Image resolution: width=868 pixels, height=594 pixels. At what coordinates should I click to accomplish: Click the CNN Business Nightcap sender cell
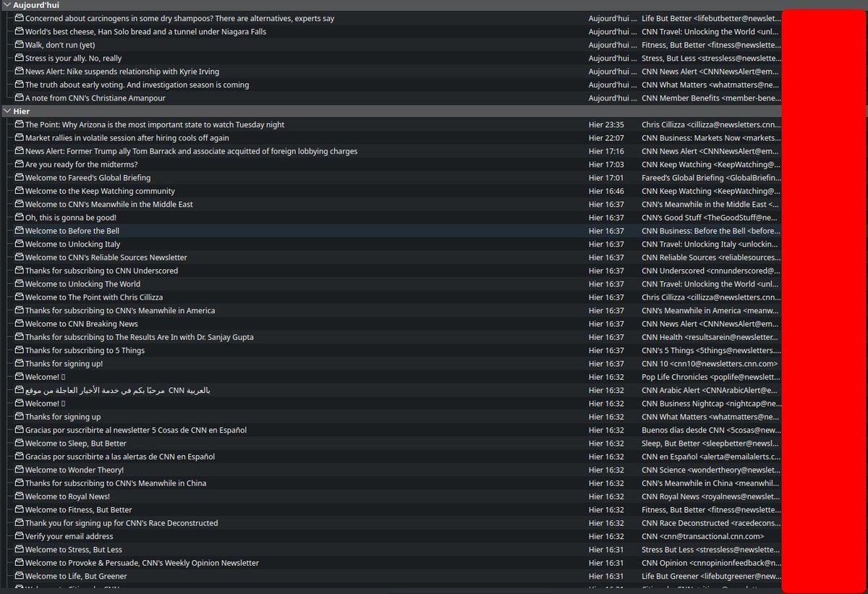pos(711,404)
